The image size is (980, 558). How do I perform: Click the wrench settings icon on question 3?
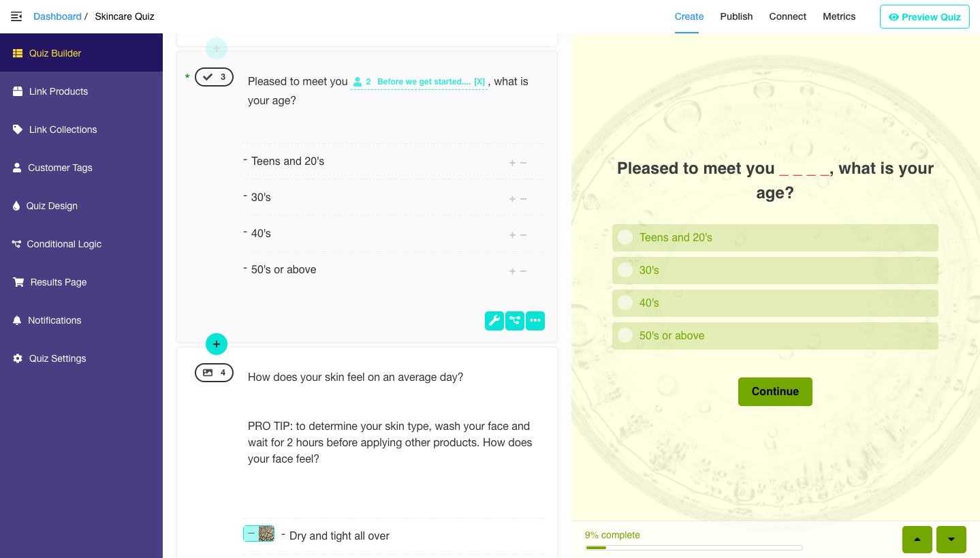tap(494, 320)
